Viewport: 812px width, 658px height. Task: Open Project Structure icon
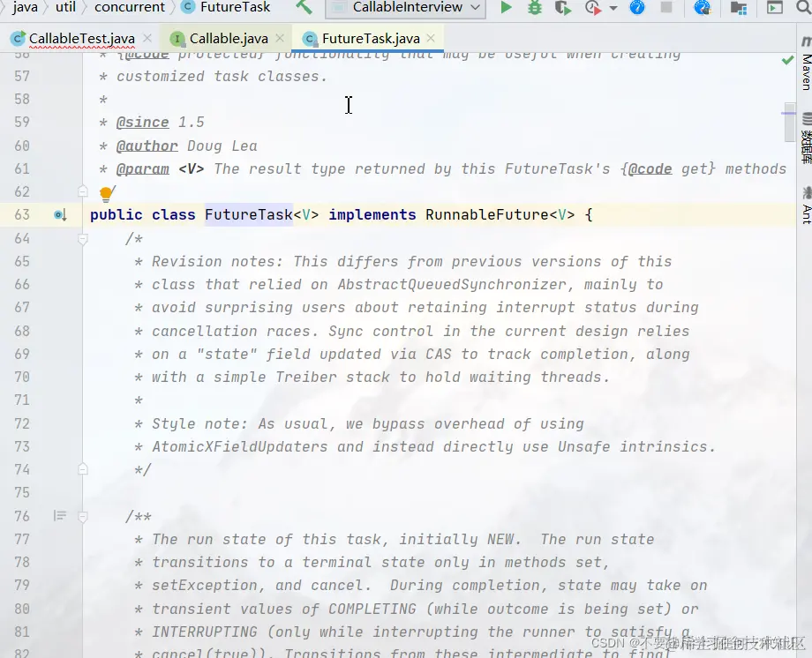click(739, 8)
